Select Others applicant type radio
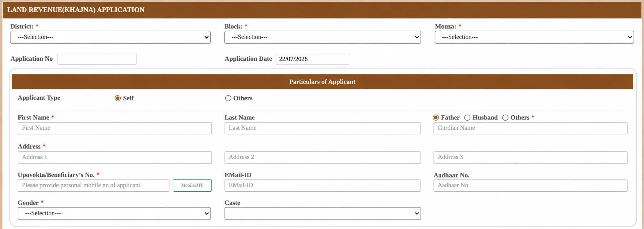The image size is (644, 229). [x=228, y=98]
